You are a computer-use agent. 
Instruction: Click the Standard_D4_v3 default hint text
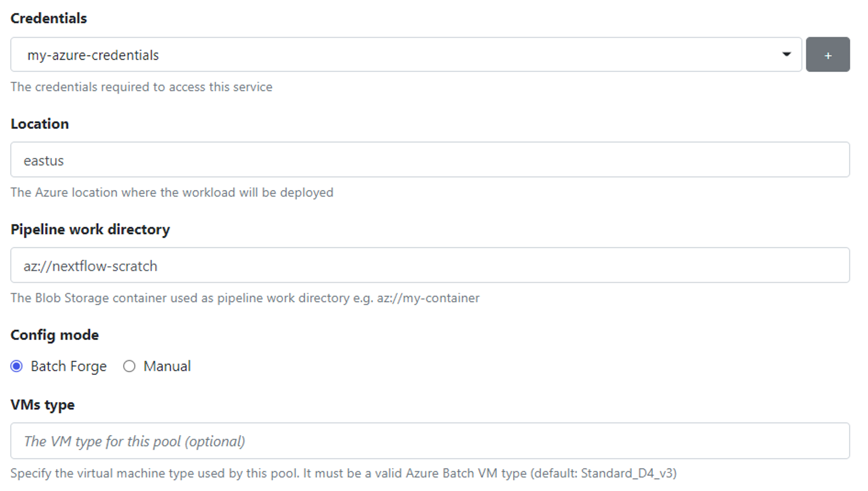tap(627, 473)
